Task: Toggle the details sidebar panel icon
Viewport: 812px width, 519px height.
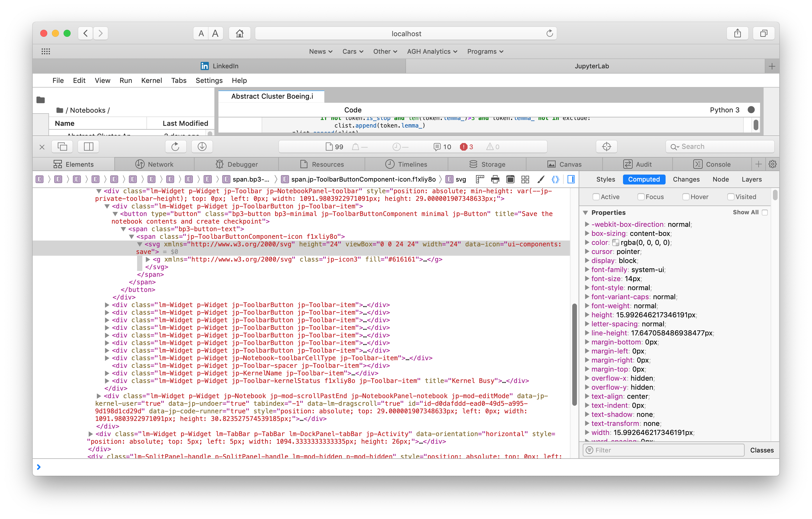Action: 571,179
